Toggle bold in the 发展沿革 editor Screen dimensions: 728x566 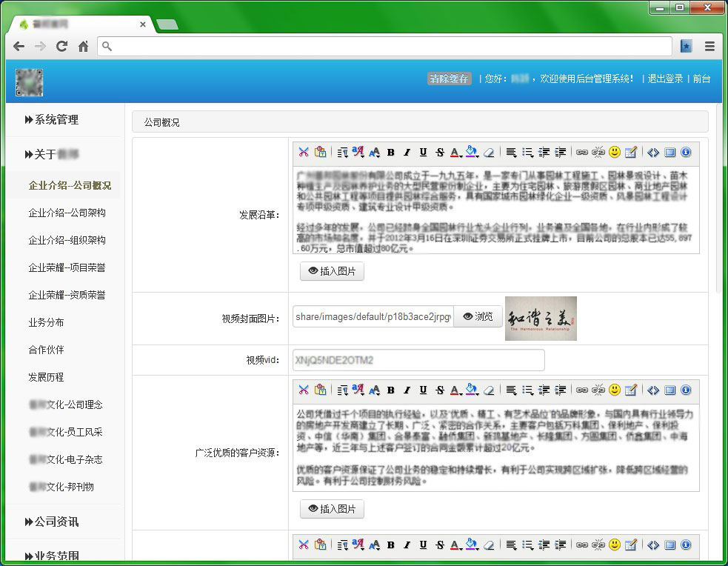pyautogui.click(x=390, y=153)
